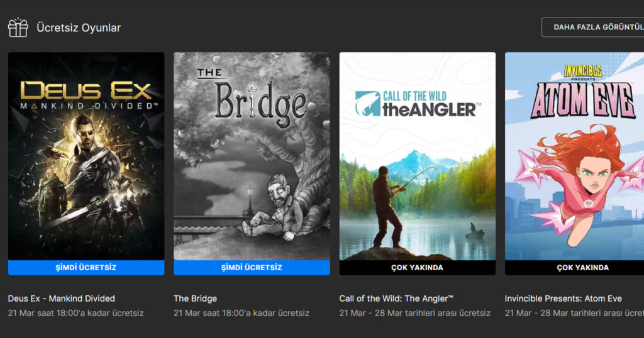This screenshot has width=644, height=338.
Task: Click Atom Eve 21 Mar - 28 Mar date text
Action: click(574, 313)
